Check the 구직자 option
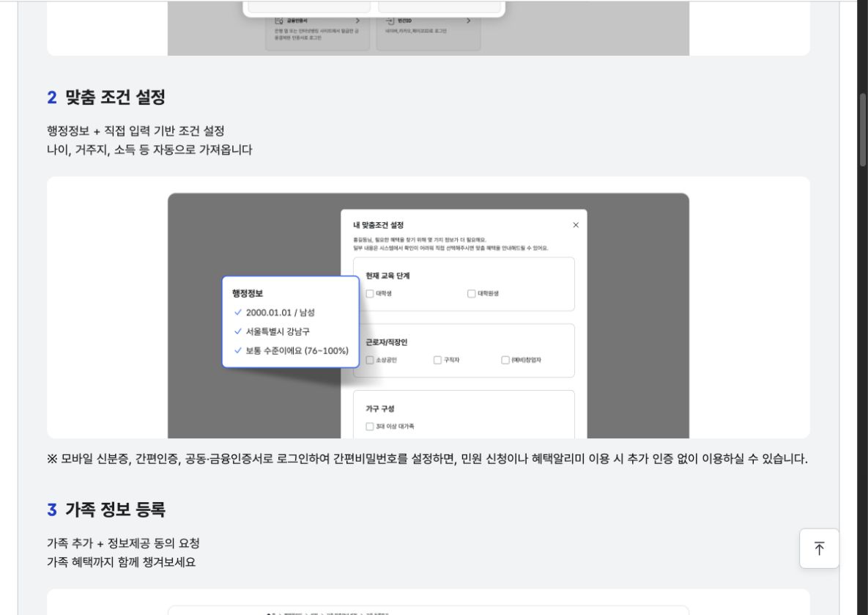Viewport: 868px width, 615px height. point(437,360)
